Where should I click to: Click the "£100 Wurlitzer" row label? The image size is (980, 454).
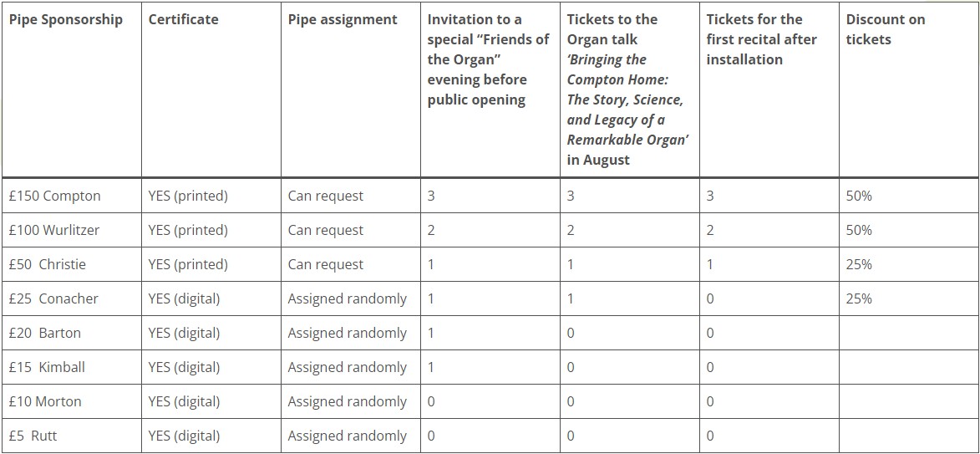tap(53, 230)
